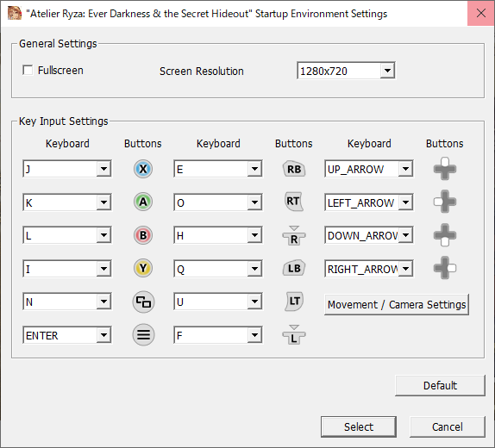
Task: Click the D-pad right icon
Action: pos(445,268)
